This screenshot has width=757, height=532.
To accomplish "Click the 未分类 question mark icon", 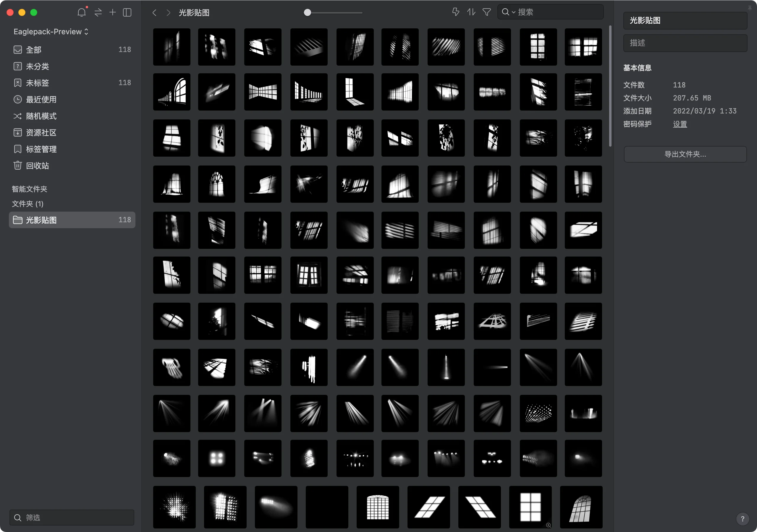I will [17, 66].
